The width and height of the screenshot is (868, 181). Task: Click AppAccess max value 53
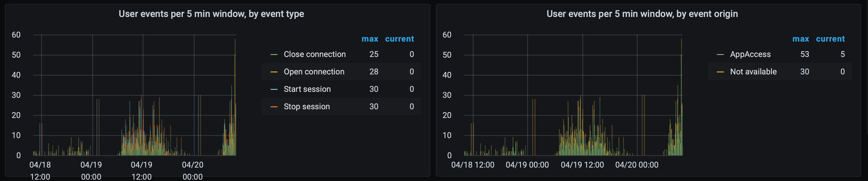tap(805, 54)
